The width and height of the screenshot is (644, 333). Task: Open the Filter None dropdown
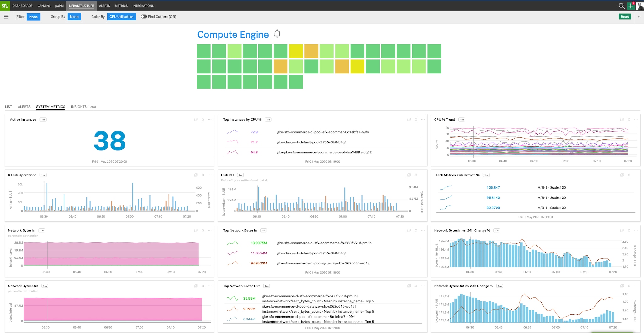[x=33, y=17]
